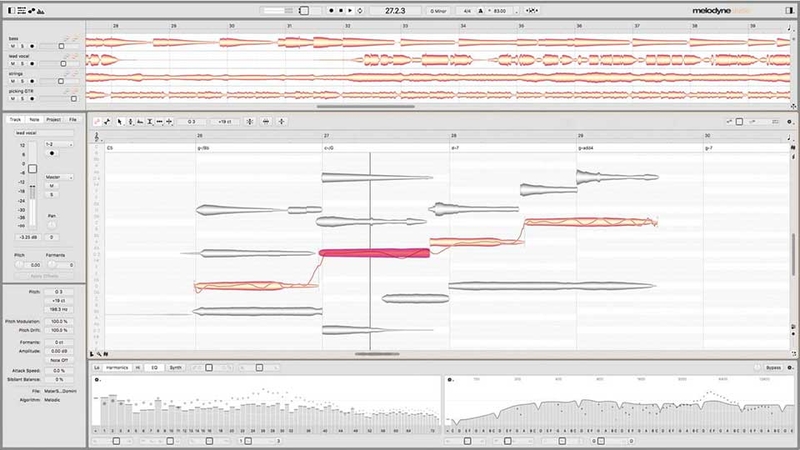Click the edit blobs pink icon in editor toolbar
This screenshot has width=800, height=450.
tap(97, 121)
